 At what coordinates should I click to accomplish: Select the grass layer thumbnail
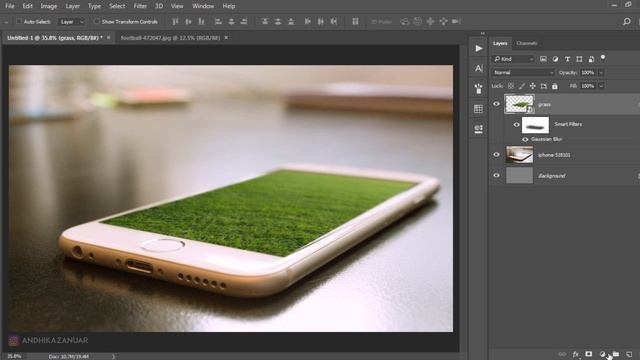click(x=519, y=104)
